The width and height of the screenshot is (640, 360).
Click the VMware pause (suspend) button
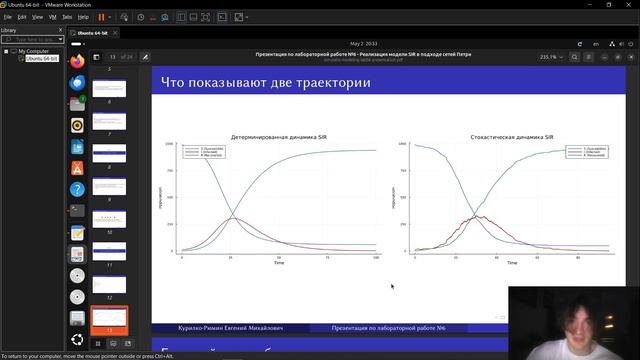coord(101,17)
